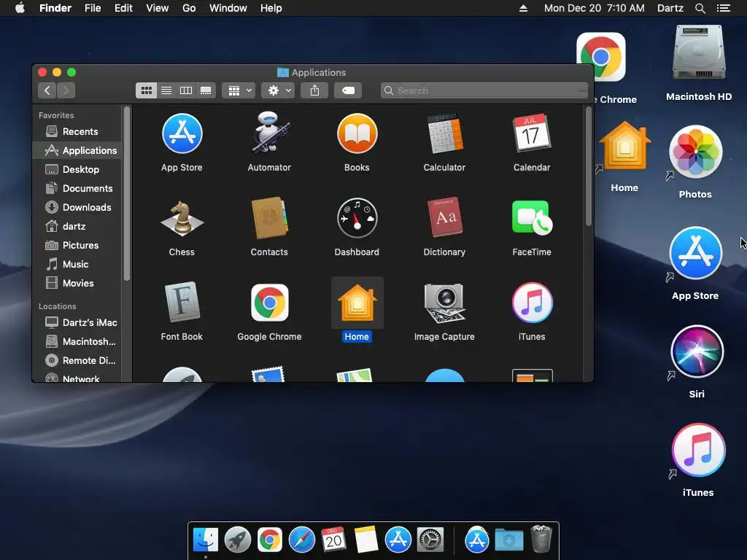Switch to gallery view in Finder toolbar
The width and height of the screenshot is (747, 560).
point(206,90)
